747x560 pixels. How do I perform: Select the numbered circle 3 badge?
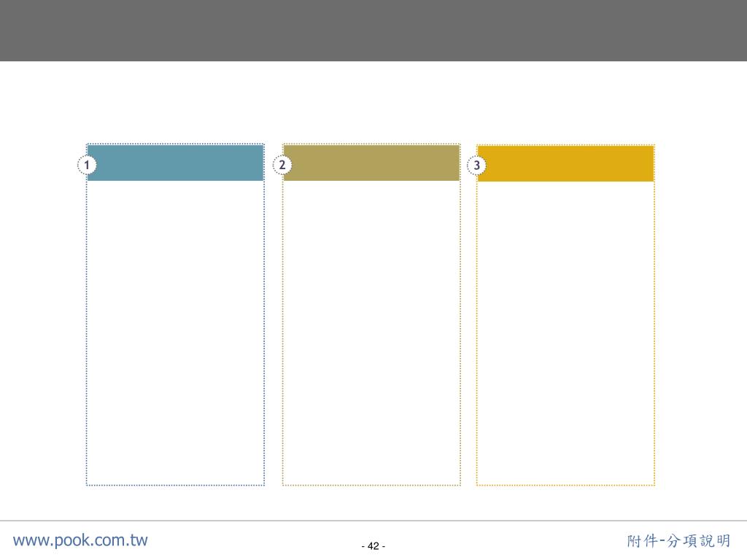476,166
